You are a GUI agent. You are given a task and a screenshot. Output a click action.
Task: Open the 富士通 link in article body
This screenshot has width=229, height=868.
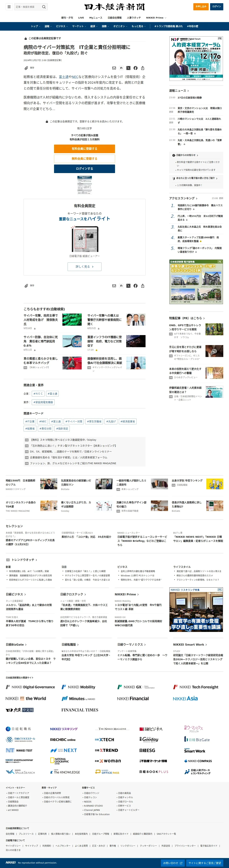(x=63, y=77)
